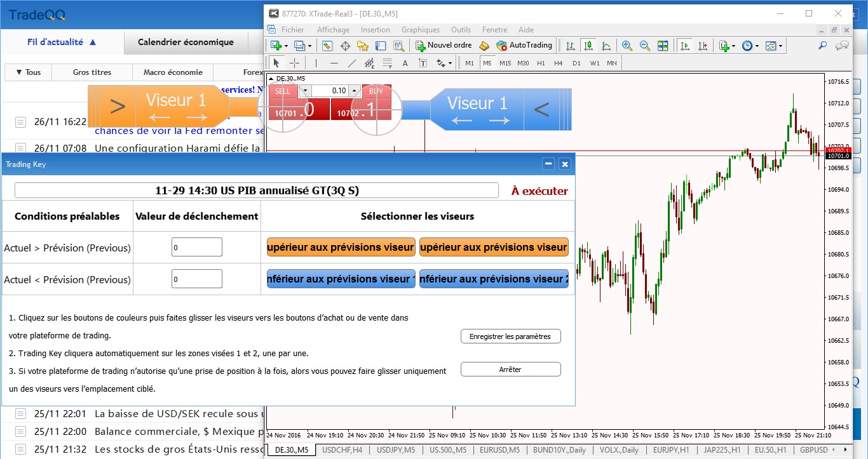Open the Profiles icon in XTrade toolbar
Image resolution: width=868 pixels, height=459 pixels.
(x=300, y=46)
